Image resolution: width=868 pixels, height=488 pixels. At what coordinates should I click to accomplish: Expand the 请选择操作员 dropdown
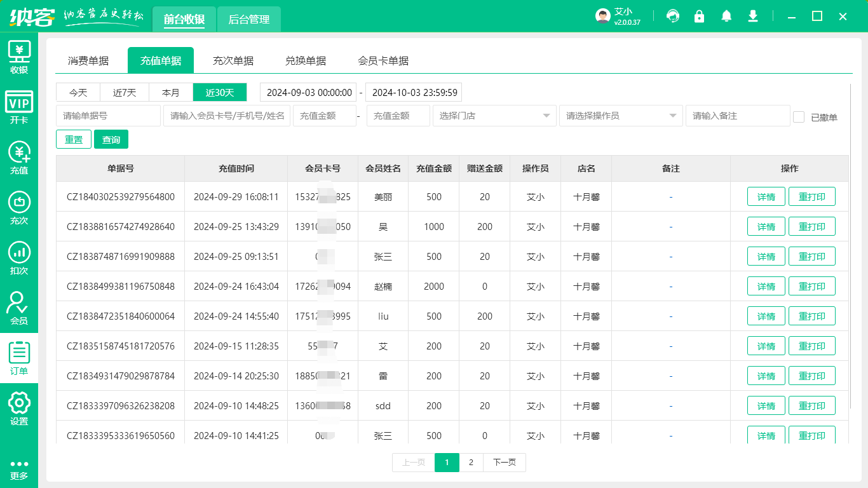click(621, 116)
